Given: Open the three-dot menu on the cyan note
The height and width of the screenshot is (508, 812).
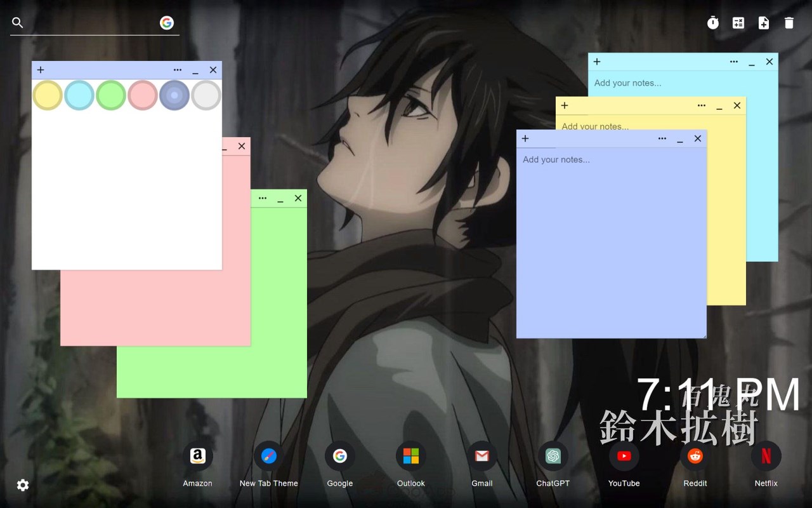Looking at the screenshot, I should coord(734,62).
